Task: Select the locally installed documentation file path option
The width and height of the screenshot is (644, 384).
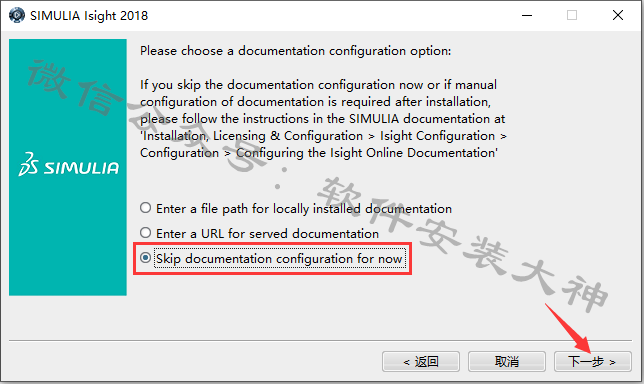Action: pyautogui.click(x=145, y=208)
